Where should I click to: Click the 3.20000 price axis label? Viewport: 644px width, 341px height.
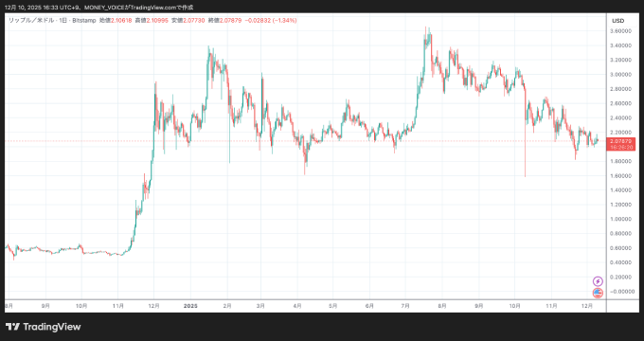pos(620,60)
